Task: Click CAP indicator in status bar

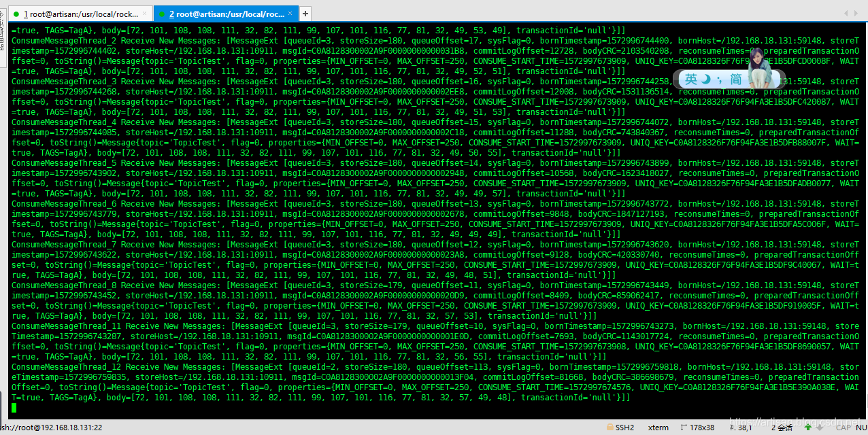Action: point(844,428)
